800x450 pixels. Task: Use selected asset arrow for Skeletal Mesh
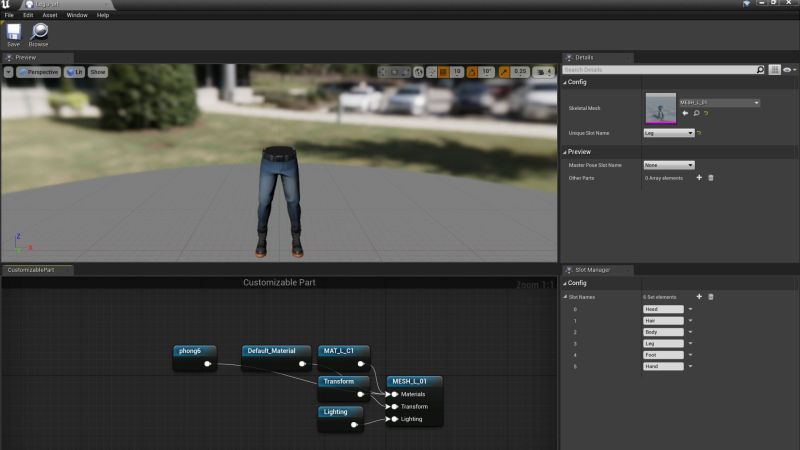pos(685,113)
